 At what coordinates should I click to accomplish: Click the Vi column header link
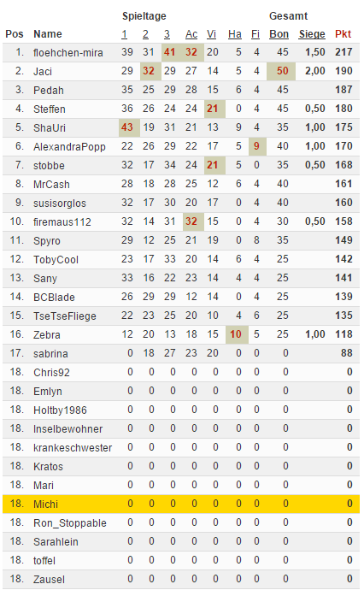pos(211,34)
